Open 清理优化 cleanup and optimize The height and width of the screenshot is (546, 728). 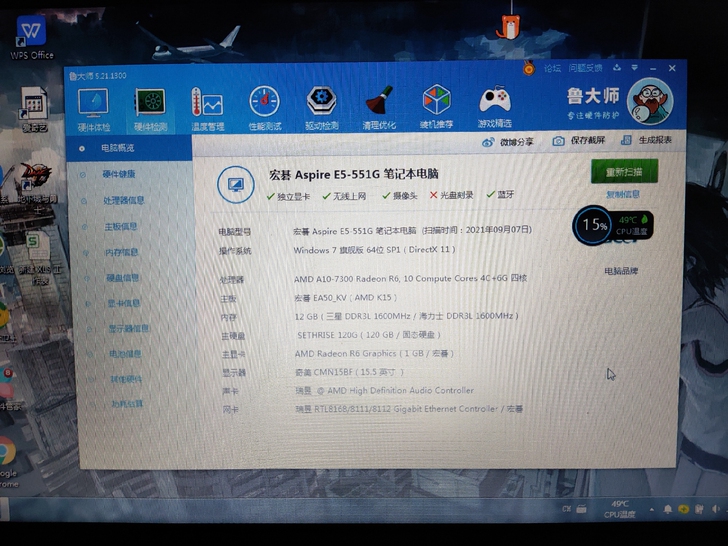[x=379, y=108]
